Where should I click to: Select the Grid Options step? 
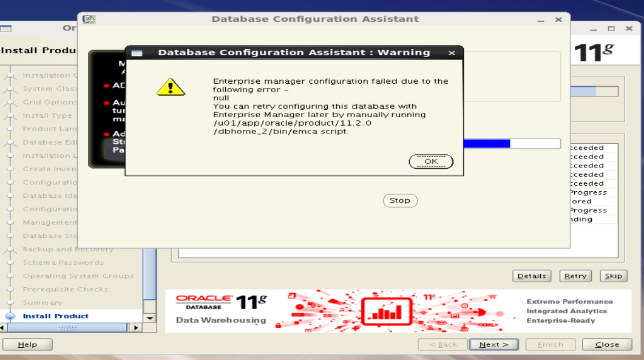[50, 102]
